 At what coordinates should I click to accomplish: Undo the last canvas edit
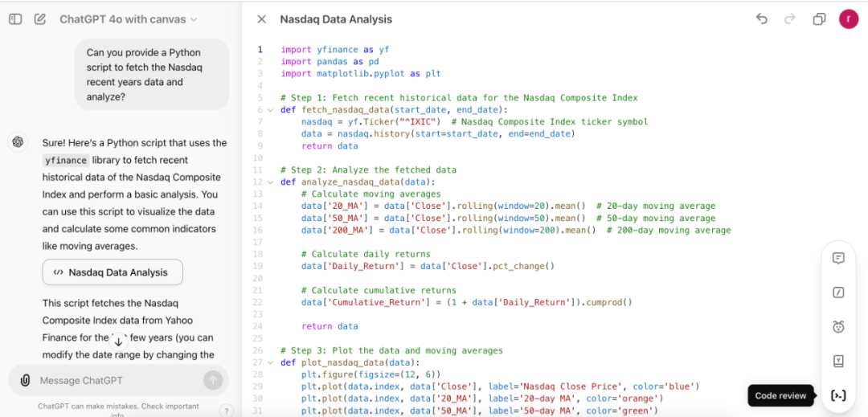tap(762, 18)
